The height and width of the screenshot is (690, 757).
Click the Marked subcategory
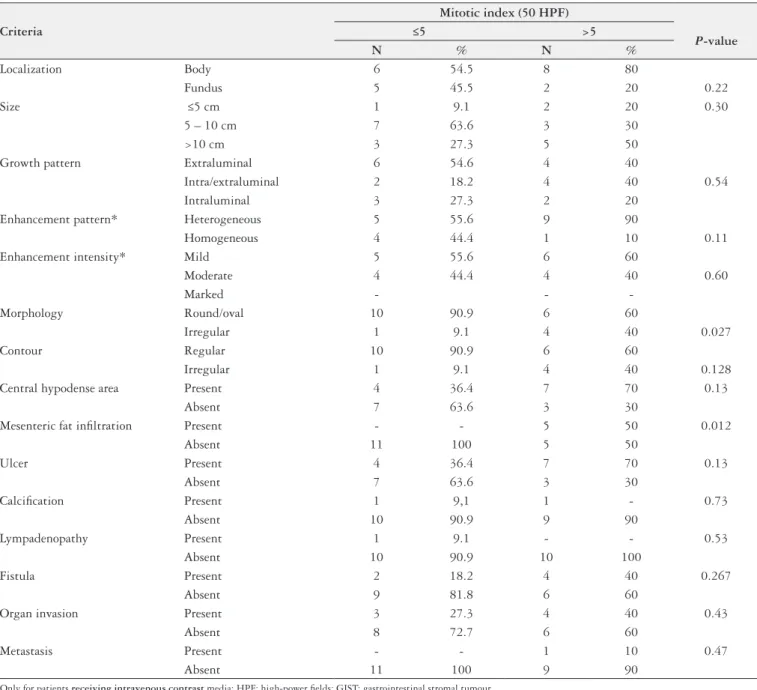(x=203, y=295)
